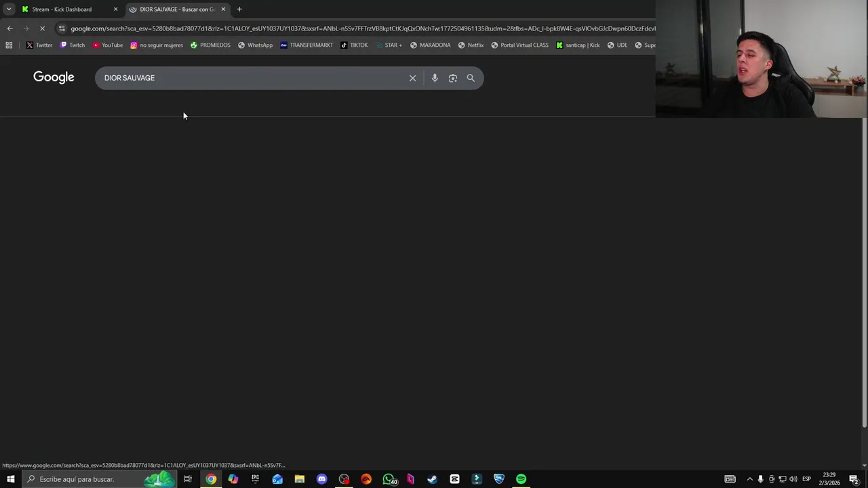Switch to the Stream - Kick Dashboard tab
This screenshot has width=868, height=488.
coord(62,9)
